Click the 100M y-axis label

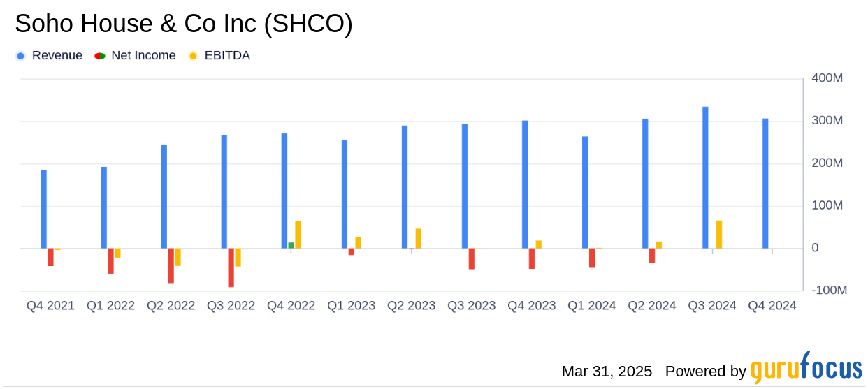(x=827, y=205)
